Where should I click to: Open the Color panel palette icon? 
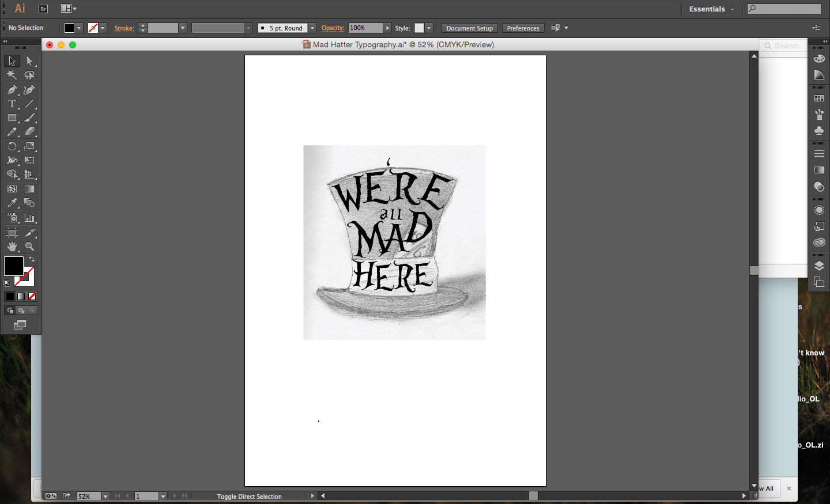[819, 59]
